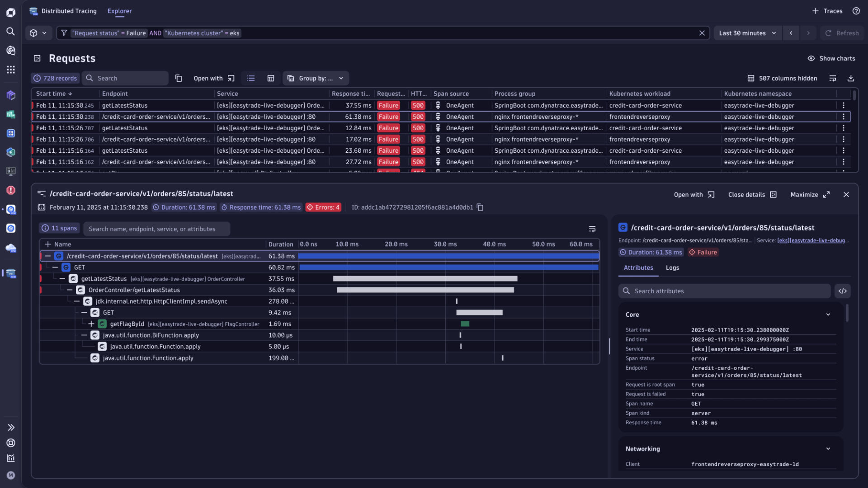Image resolution: width=868 pixels, height=488 pixels.
Task: Open table column settings icon
Action: (833, 78)
